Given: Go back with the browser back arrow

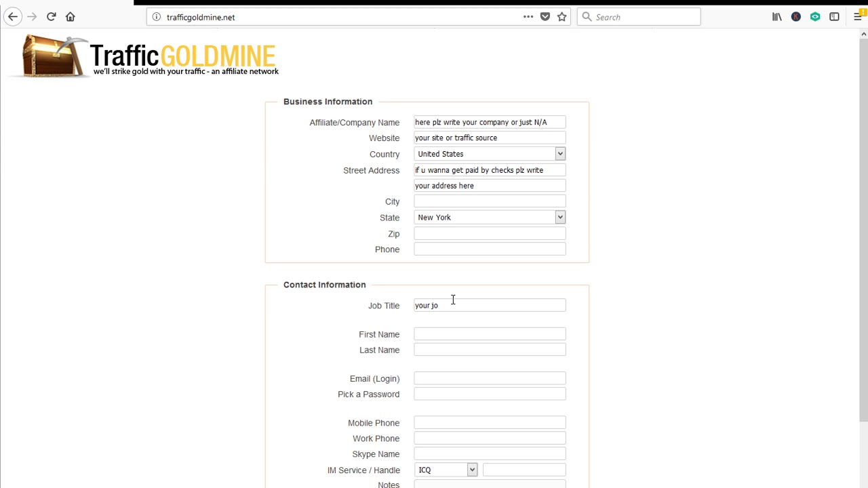Looking at the screenshot, I should pos(13,17).
